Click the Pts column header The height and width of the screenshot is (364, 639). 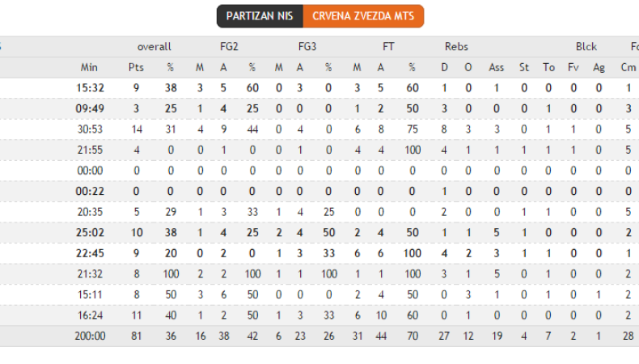click(136, 67)
